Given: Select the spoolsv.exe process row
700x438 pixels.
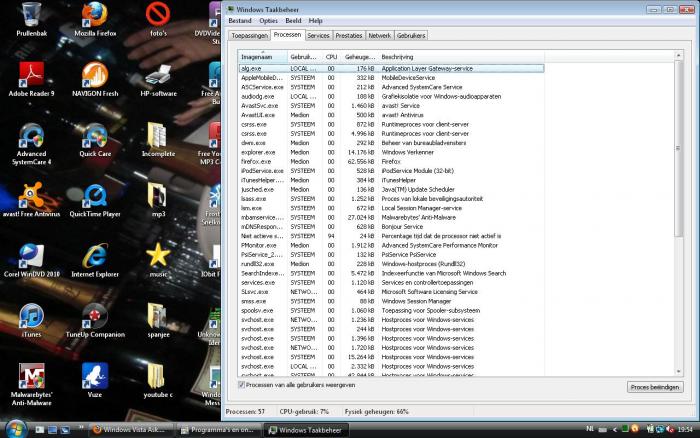Looking at the screenshot, I should tap(391, 310).
